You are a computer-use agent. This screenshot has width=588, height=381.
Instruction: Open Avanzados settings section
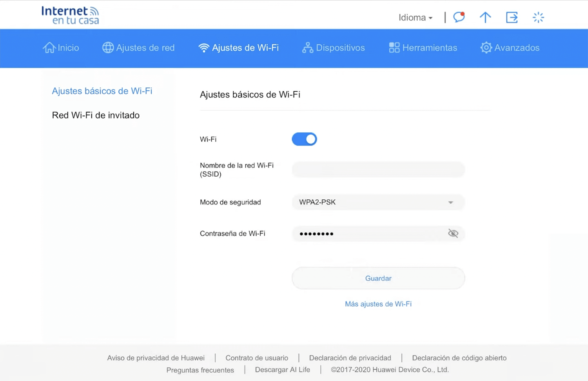tap(510, 48)
